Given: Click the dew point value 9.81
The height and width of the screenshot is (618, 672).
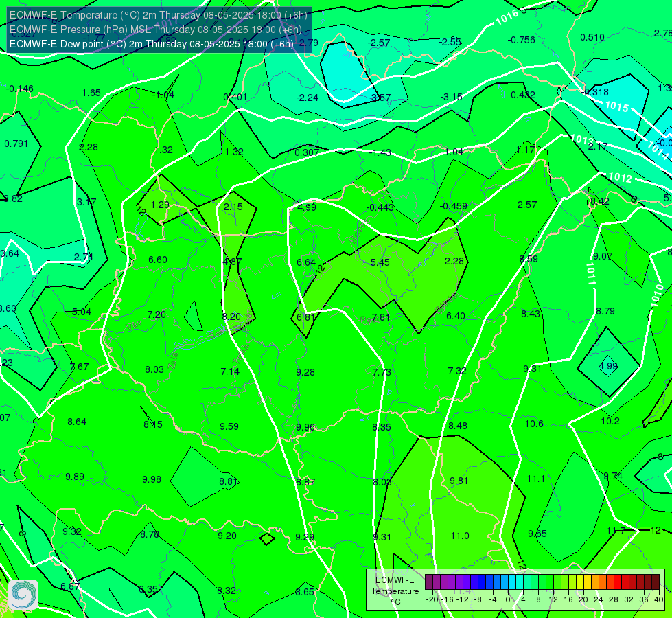Looking at the screenshot, I should point(459,481).
